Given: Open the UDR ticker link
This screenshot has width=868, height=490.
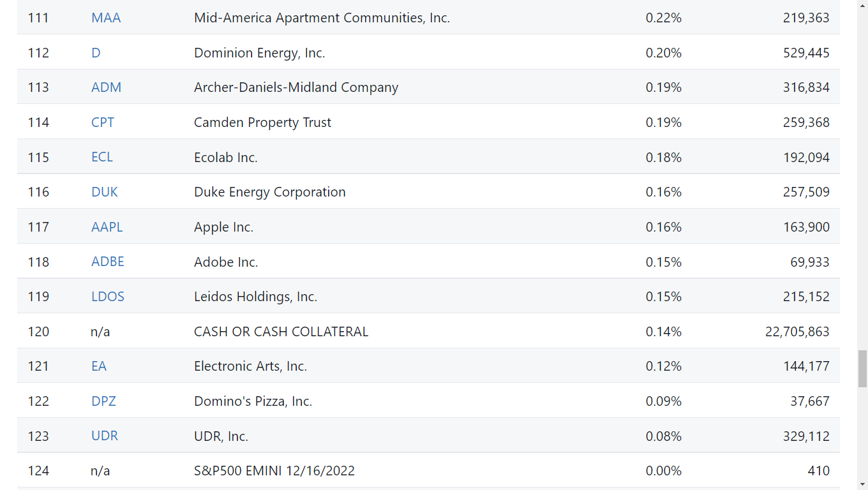Looking at the screenshot, I should click(x=105, y=436).
